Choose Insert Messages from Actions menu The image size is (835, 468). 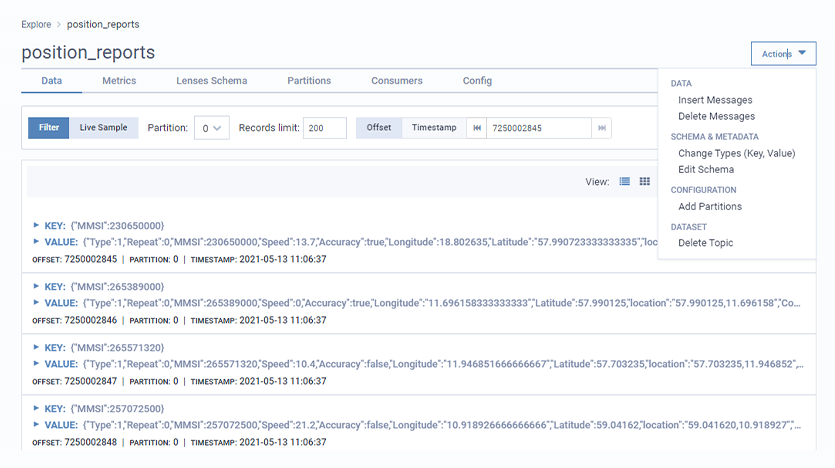click(715, 100)
